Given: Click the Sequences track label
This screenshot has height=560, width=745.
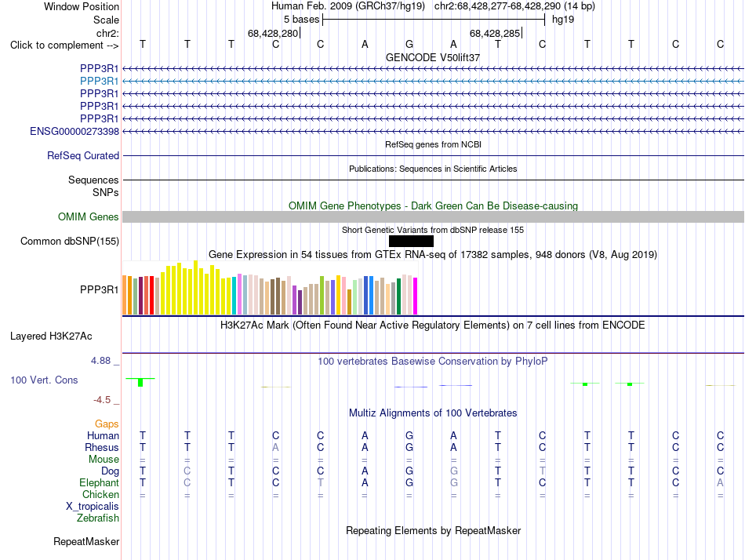Looking at the screenshot, I should tap(93, 180).
